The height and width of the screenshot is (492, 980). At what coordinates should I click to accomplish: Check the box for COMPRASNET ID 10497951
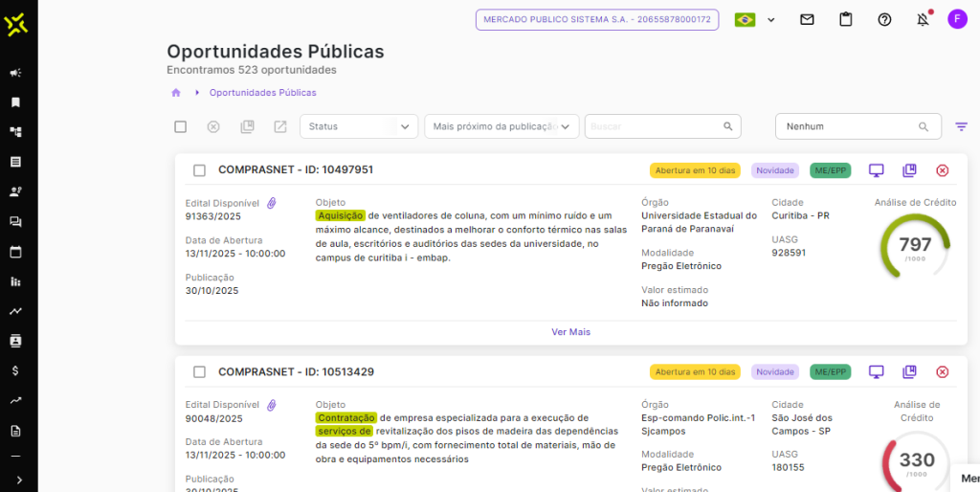pyautogui.click(x=199, y=170)
